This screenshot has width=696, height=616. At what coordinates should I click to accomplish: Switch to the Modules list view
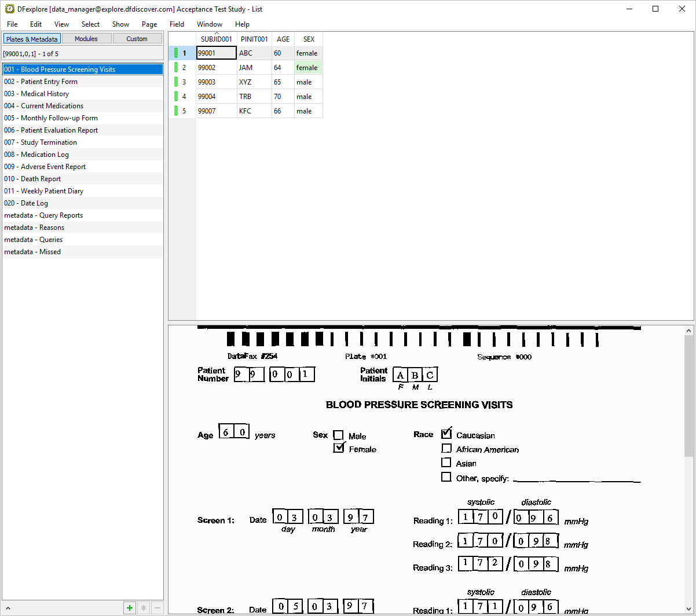click(x=86, y=39)
